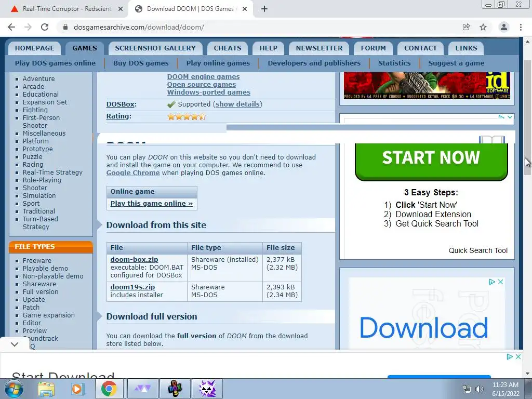This screenshot has height=399, width=532.
Task: Open DOOM engine games link
Action: coord(203,77)
